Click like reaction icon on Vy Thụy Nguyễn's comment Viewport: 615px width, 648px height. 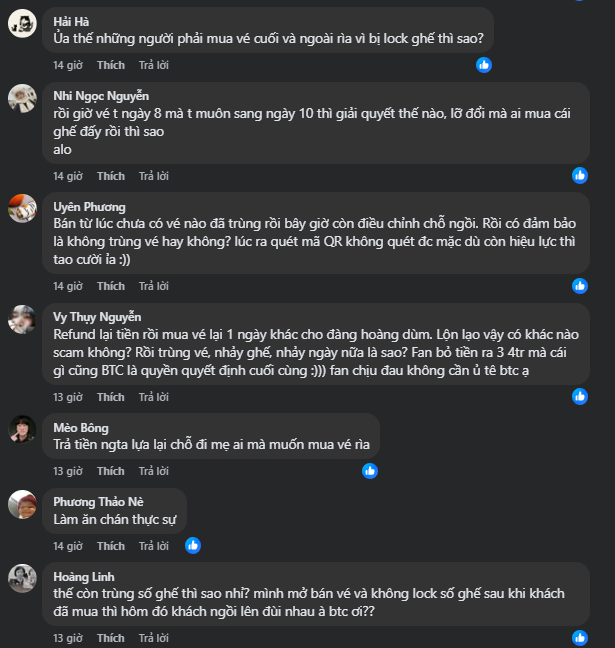[579, 397]
